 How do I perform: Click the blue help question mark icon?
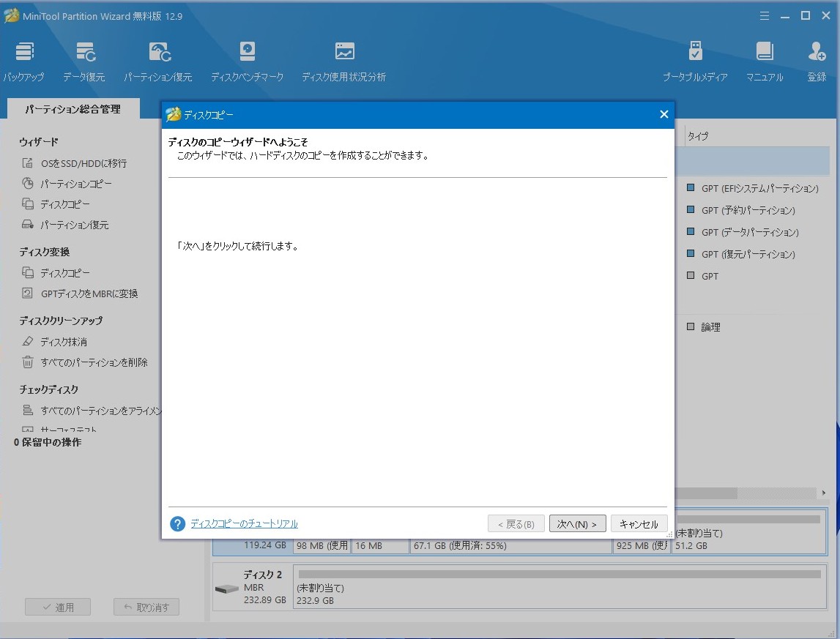tap(177, 524)
